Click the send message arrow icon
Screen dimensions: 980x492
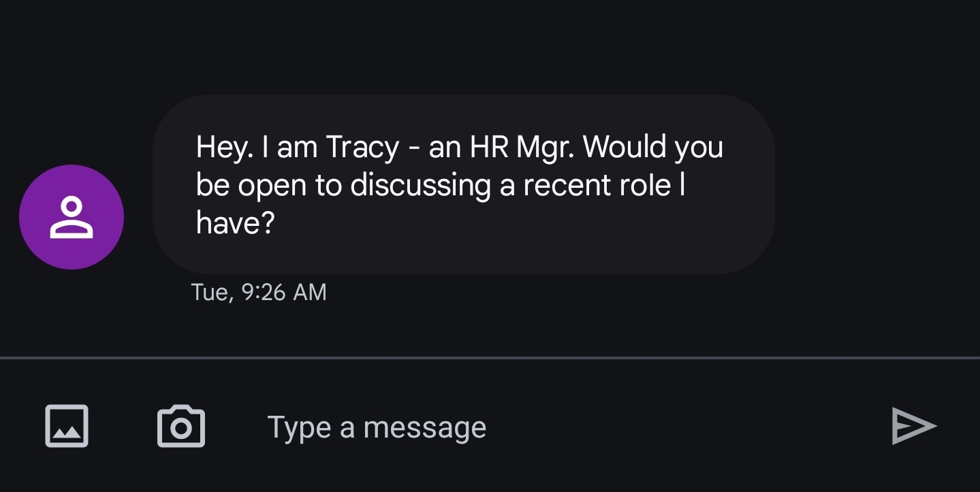pos(914,426)
